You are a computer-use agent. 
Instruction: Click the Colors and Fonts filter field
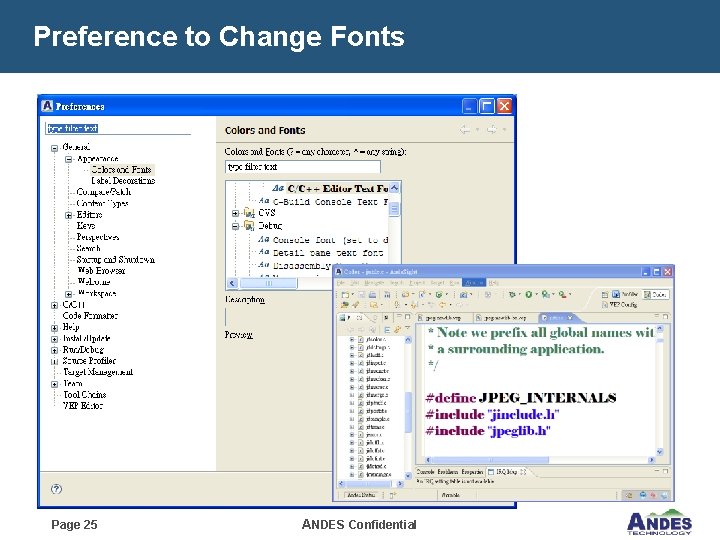(303, 167)
